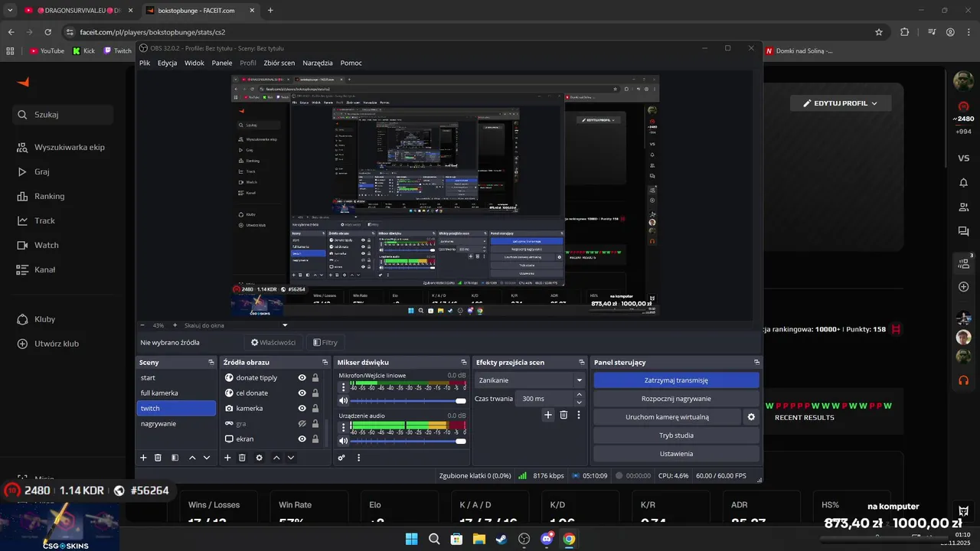Hide the donate tipply source

[x=302, y=378]
